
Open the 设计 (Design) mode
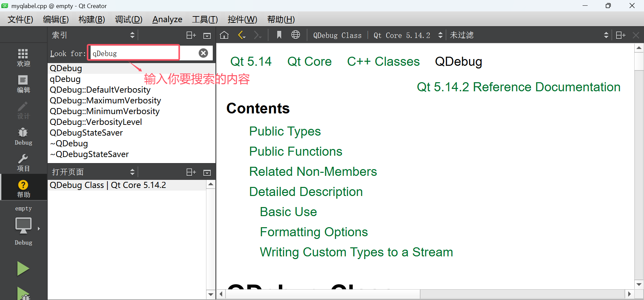pyautogui.click(x=23, y=110)
